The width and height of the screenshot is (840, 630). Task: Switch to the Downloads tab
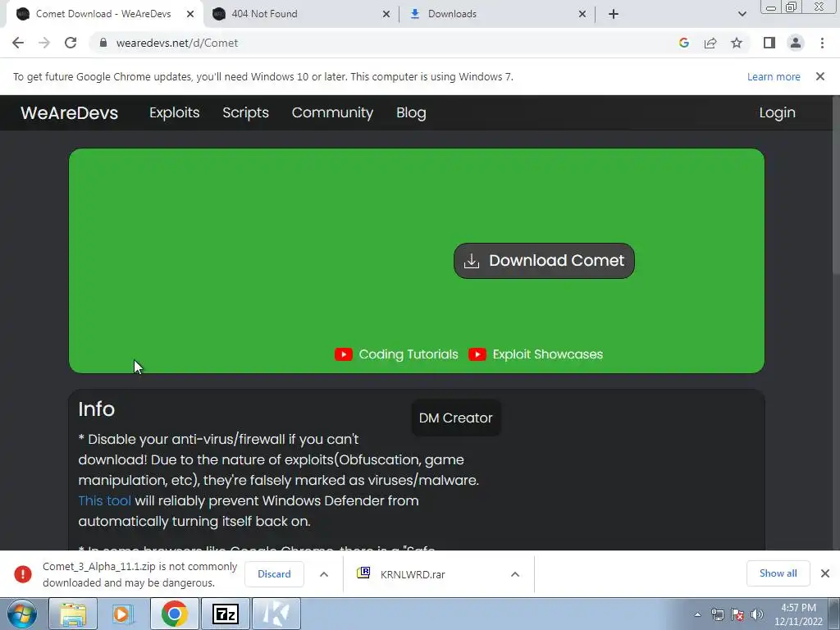[497, 14]
